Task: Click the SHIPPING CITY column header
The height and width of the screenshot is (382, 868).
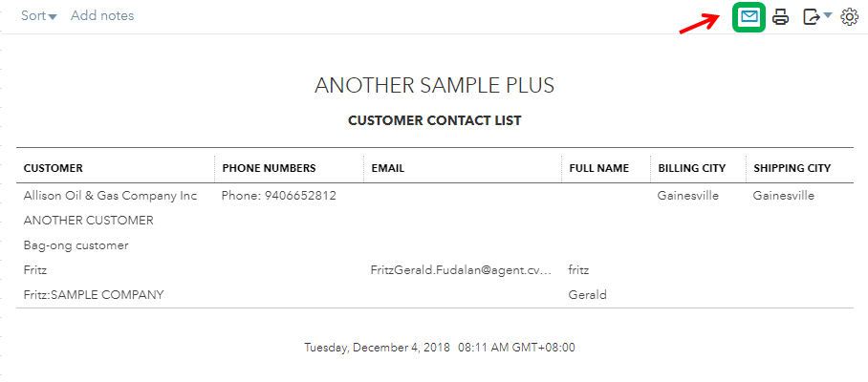Action: (x=792, y=168)
